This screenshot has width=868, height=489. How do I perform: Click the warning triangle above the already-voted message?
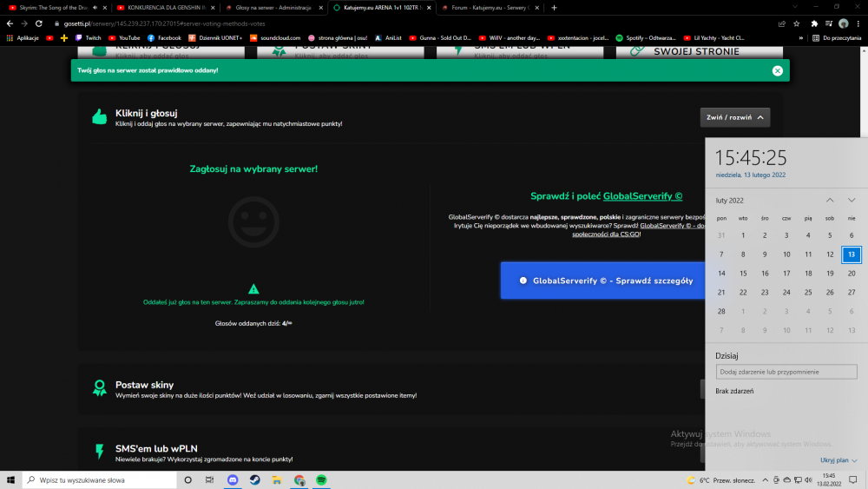point(253,288)
